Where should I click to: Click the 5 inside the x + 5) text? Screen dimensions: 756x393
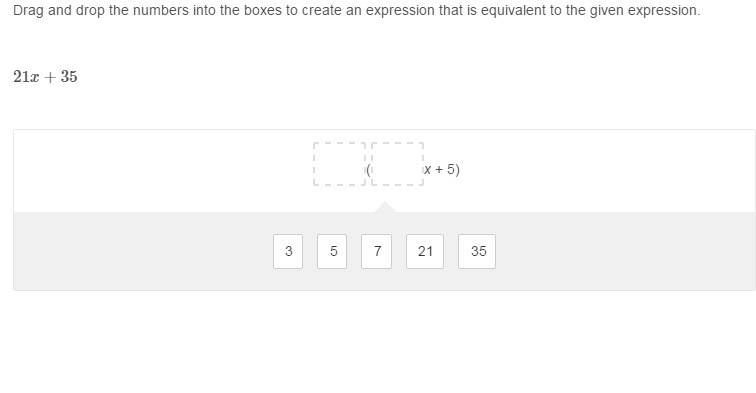click(451, 169)
